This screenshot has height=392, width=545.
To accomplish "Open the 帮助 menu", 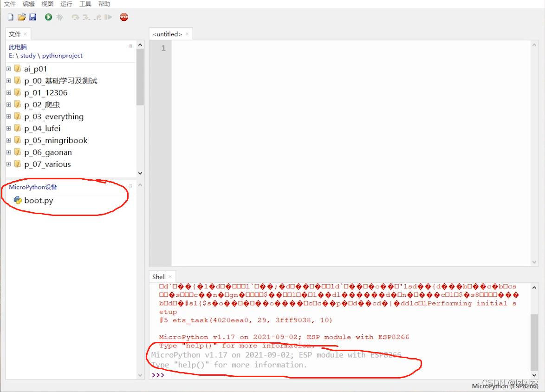I will click(x=104, y=4).
